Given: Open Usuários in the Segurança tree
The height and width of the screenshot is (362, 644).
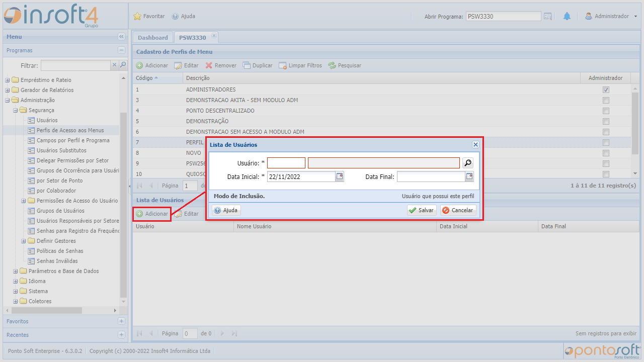Looking at the screenshot, I should (47, 120).
